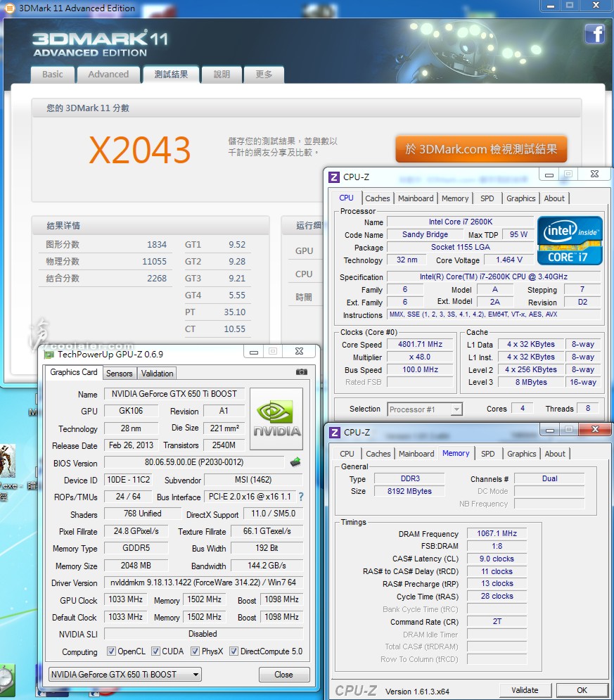
Task: Open the Graphics tab in lower CPU-Z
Action: [522, 454]
